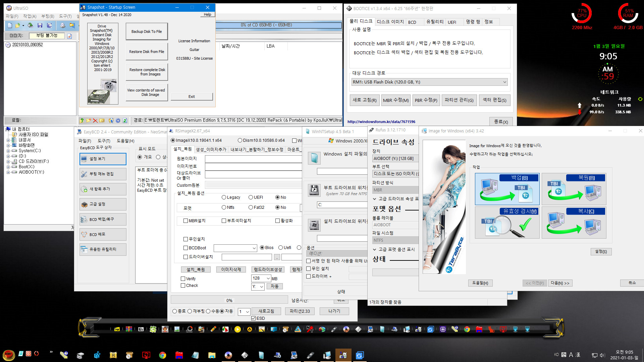This screenshot has height=362, width=644.
Task: Click the UltraISO Save floppy icon
Action: 40,25
